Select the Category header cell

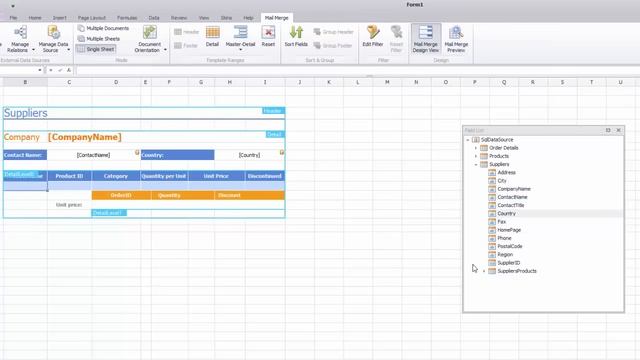point(116,176)
